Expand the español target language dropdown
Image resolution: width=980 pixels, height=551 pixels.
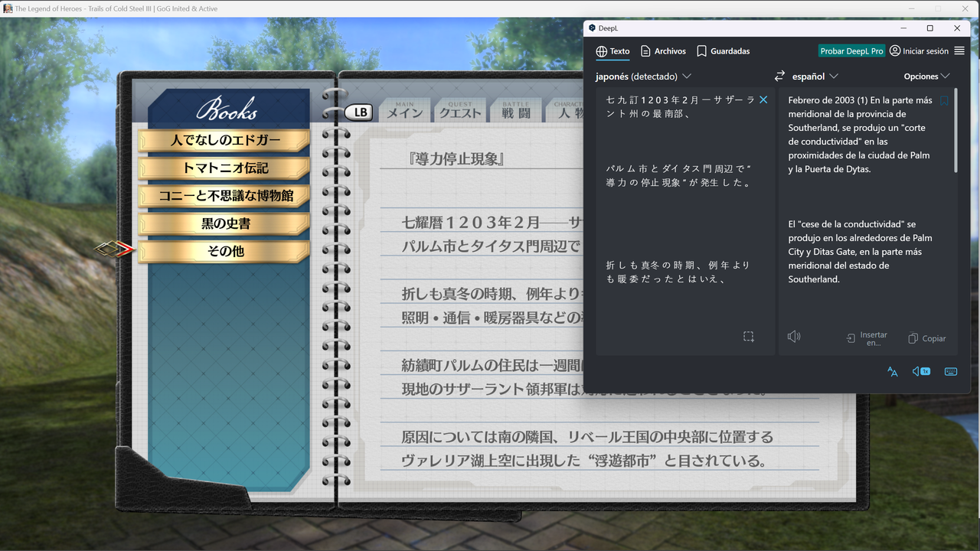(815, 77)
